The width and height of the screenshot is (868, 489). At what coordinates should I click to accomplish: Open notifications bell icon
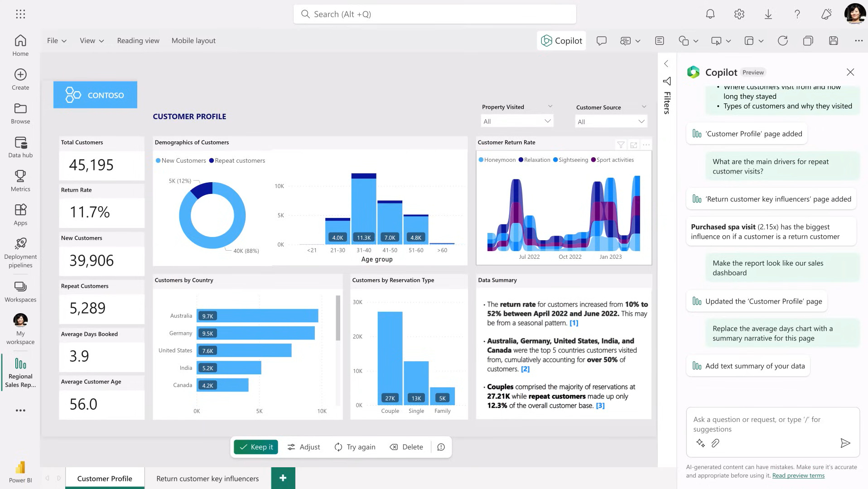pyautogui.click(x=710, y=14)
